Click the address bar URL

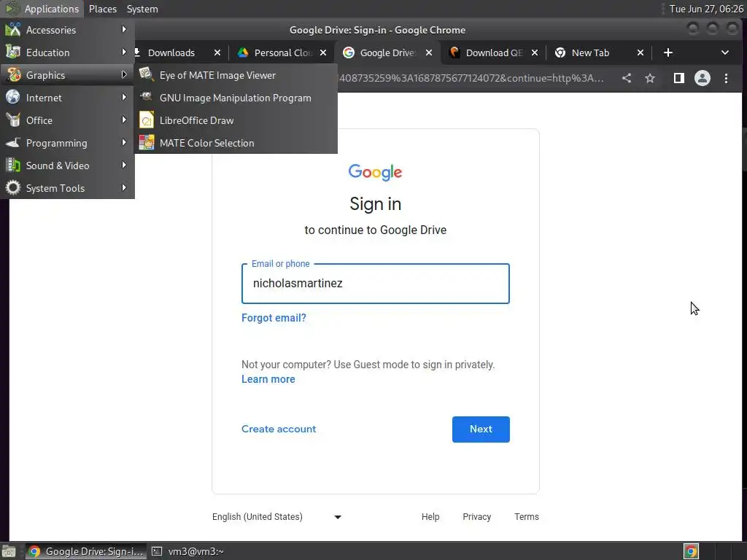(471, 78)
